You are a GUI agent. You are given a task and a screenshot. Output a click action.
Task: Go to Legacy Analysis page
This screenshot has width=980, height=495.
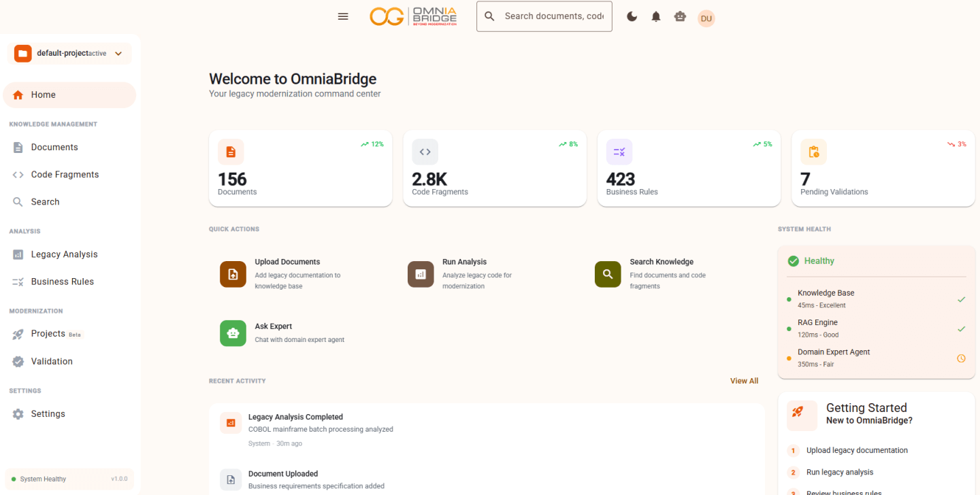64,254
